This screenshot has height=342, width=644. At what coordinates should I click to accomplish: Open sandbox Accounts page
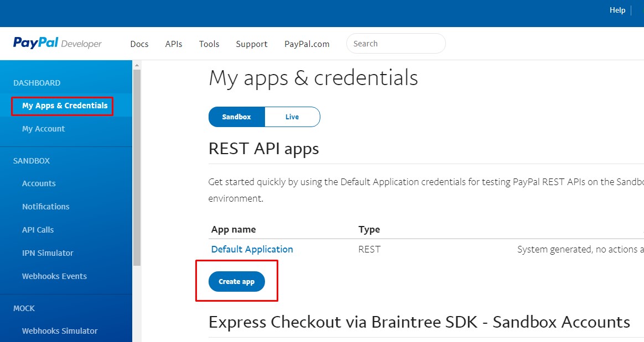coord(39,183)
